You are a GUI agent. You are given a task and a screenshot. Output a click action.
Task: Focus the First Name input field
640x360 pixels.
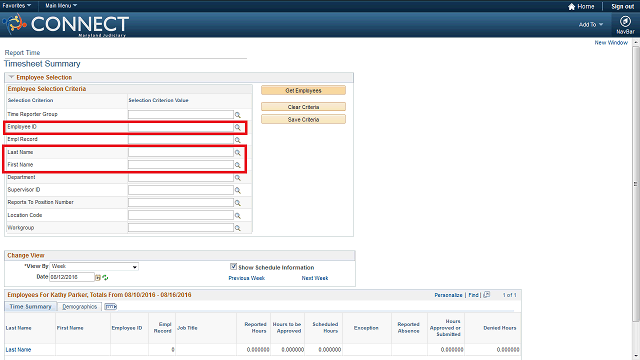click(180, 165)
